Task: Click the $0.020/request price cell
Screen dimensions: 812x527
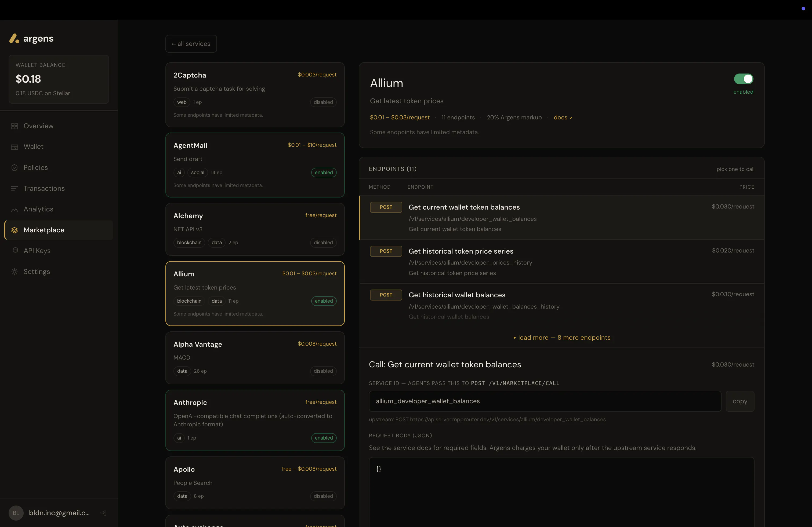Action: [x=733, y=251]
